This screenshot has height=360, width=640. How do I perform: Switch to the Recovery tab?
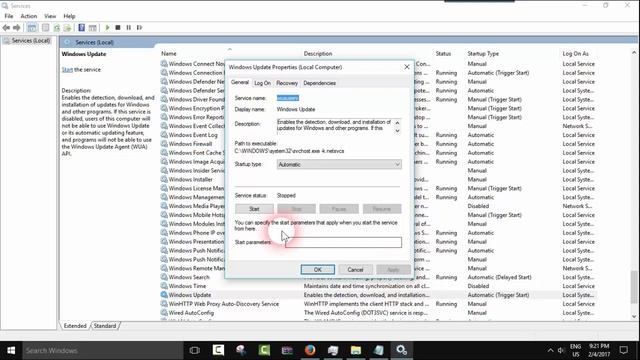click(287, 83)
